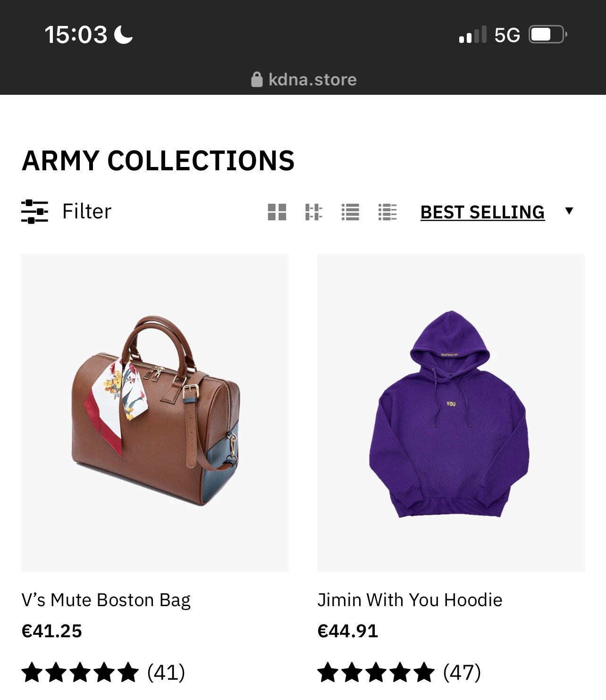Image resolution: width=606 pixels, height=700 pixels.
Task: Open the V's Mute Boston Bag link
Action: [106, 600]
